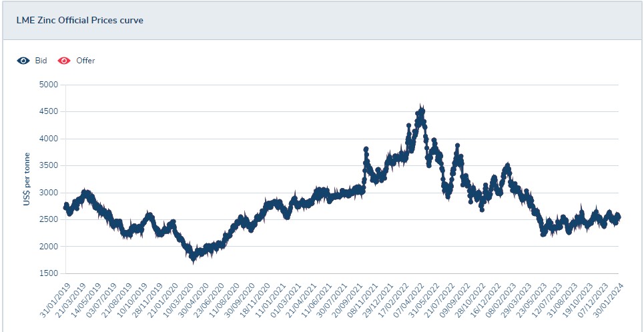The image size is (644, 332).
Task: Click the 08/02/2023 date label
Action: tap(501, 299)
